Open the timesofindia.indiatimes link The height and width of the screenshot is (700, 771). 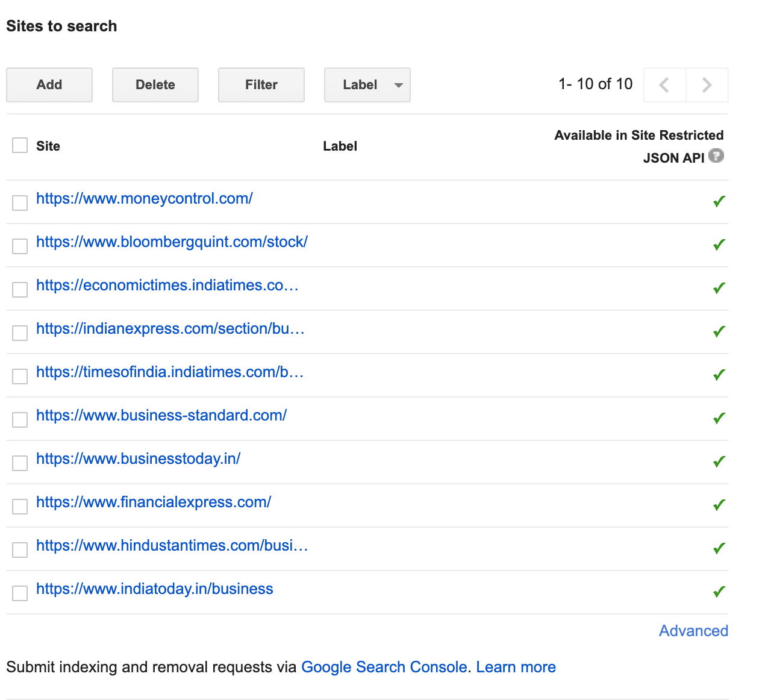click(170, 372)
